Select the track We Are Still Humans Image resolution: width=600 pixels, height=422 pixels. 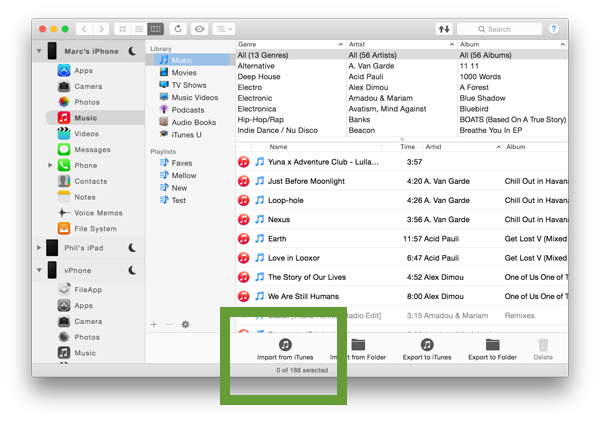(401, 296)
